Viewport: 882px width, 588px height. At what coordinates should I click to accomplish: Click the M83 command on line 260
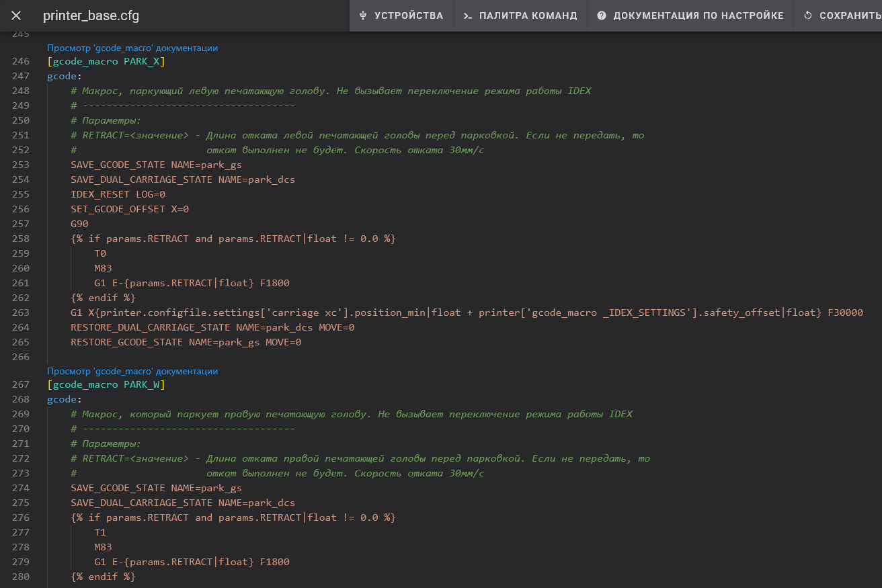pos(103,268)
